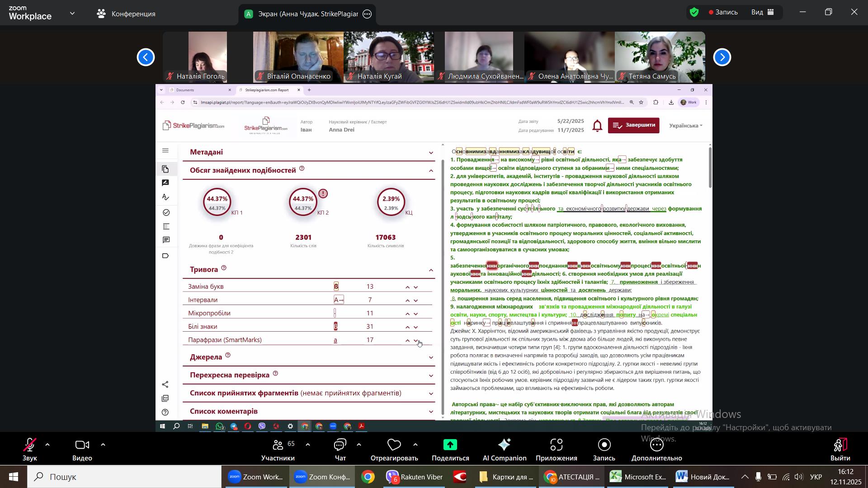Select Наталія Кугай video thumbnail
Viewport: 868px width, 488px height.
pos(388,57)
